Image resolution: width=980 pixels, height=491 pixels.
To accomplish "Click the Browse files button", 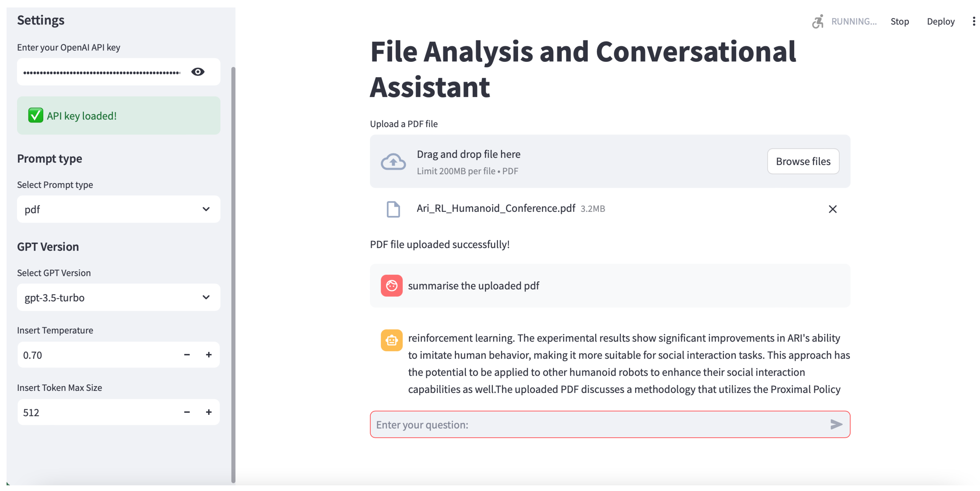I will coord(803,161).
